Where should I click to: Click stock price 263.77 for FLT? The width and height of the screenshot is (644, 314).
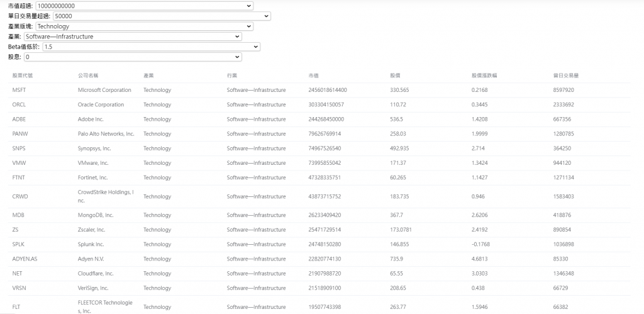point(398,307)
